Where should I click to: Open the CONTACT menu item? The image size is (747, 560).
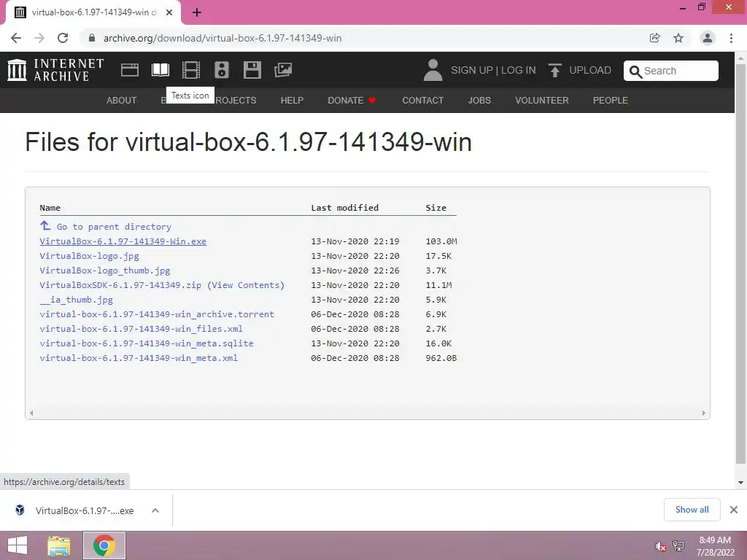(422, 101)
